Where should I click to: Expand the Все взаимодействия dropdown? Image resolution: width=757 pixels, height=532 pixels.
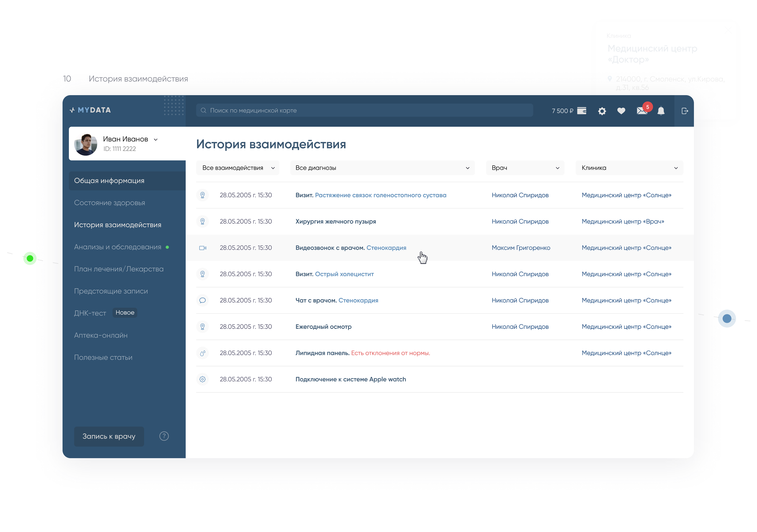(x=238, y=168)
